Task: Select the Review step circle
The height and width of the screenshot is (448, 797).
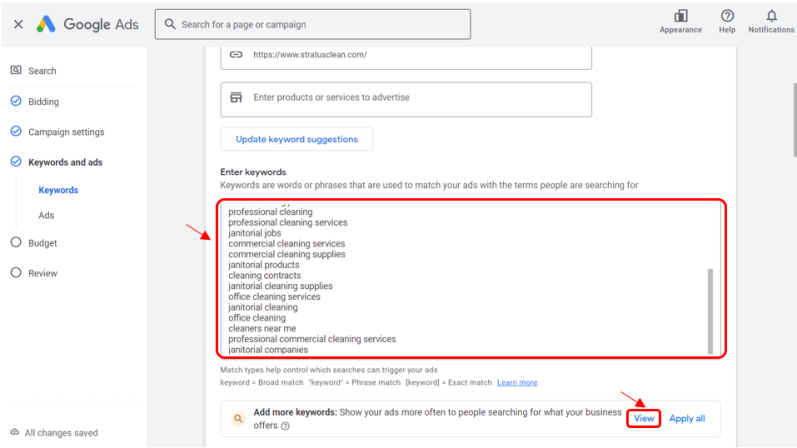Action: pyautogui.click(x=16, y=273)
